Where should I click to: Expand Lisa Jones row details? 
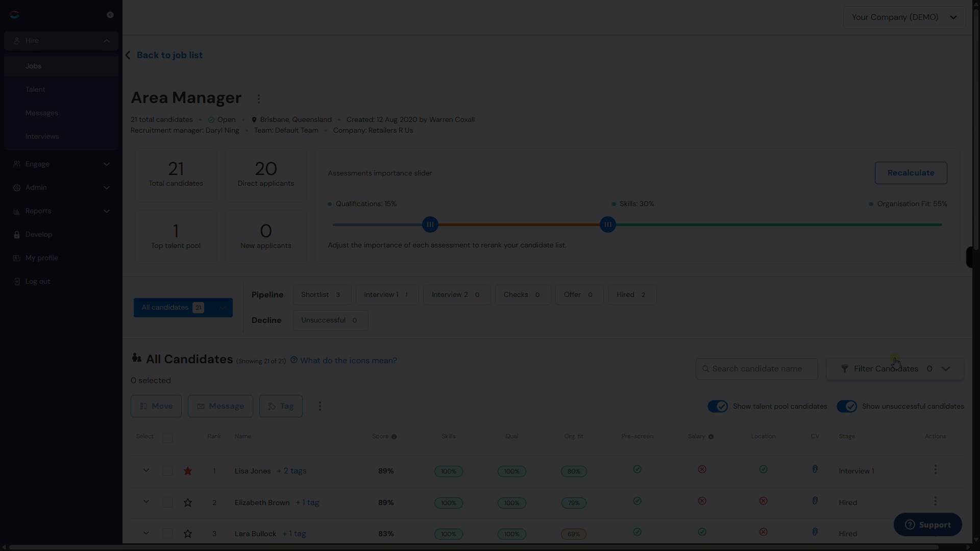[146, 470]
